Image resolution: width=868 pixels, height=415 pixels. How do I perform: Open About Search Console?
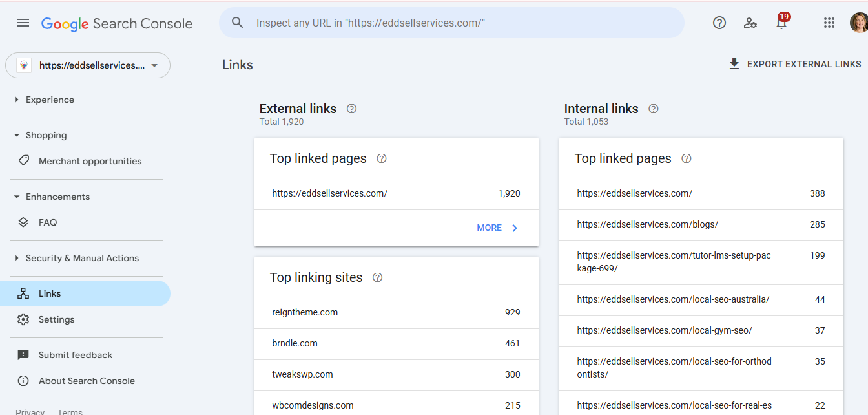click(85, 381)
